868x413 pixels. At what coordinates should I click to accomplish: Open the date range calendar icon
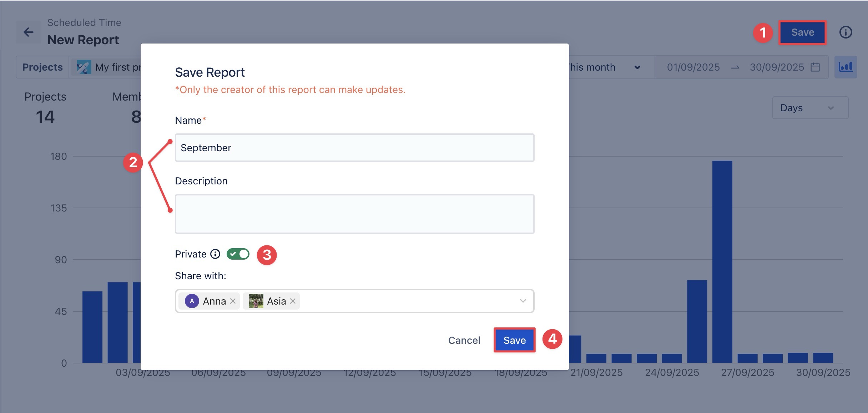click(815, 67)
